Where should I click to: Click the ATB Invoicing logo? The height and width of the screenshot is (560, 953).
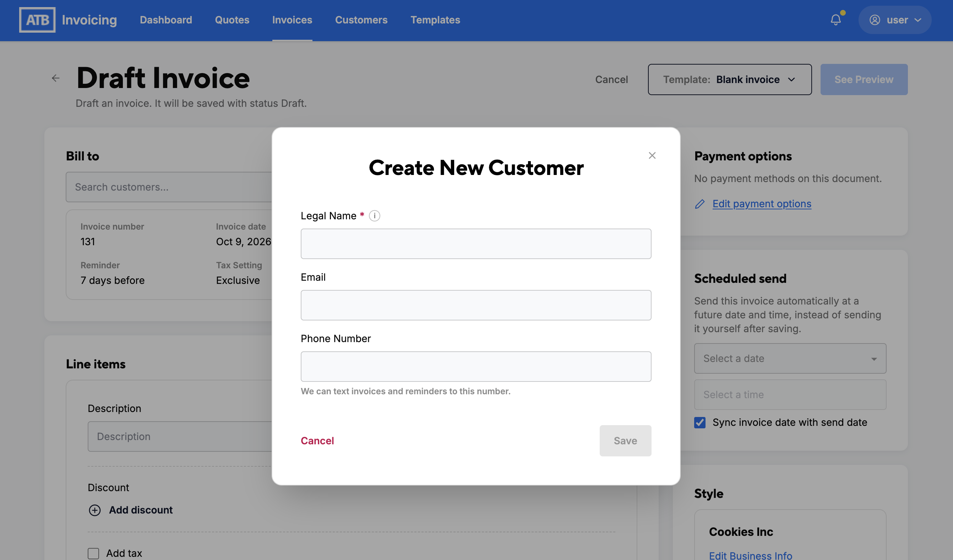point(68,20)
